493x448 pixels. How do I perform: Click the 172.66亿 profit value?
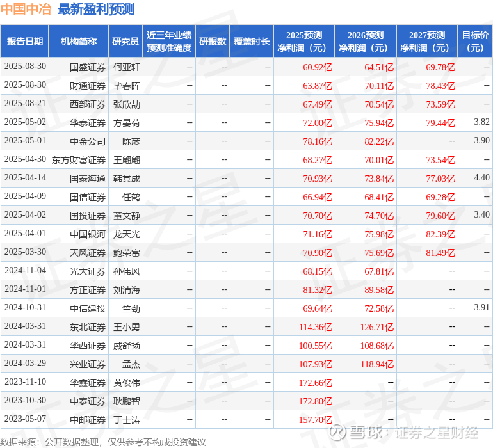tap(316, 383)
